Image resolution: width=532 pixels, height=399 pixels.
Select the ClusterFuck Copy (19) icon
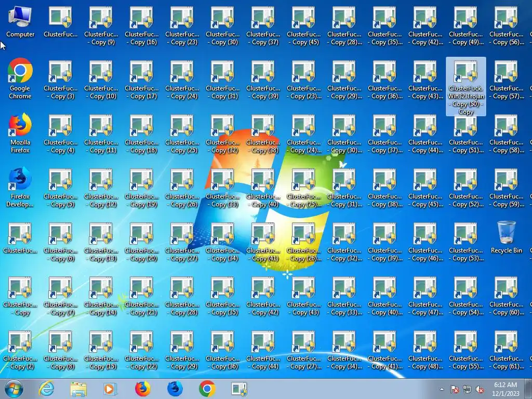(141, 187)
